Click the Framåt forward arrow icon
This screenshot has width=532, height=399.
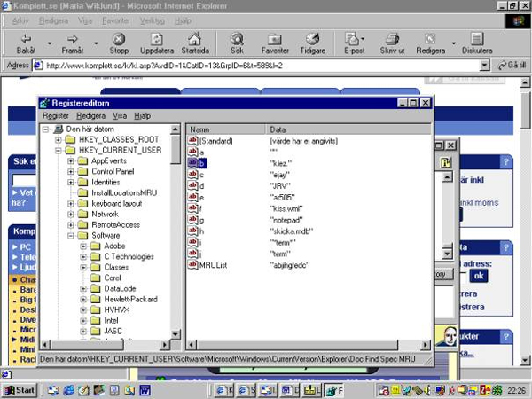pyautogui.click(x=72, y=39)
